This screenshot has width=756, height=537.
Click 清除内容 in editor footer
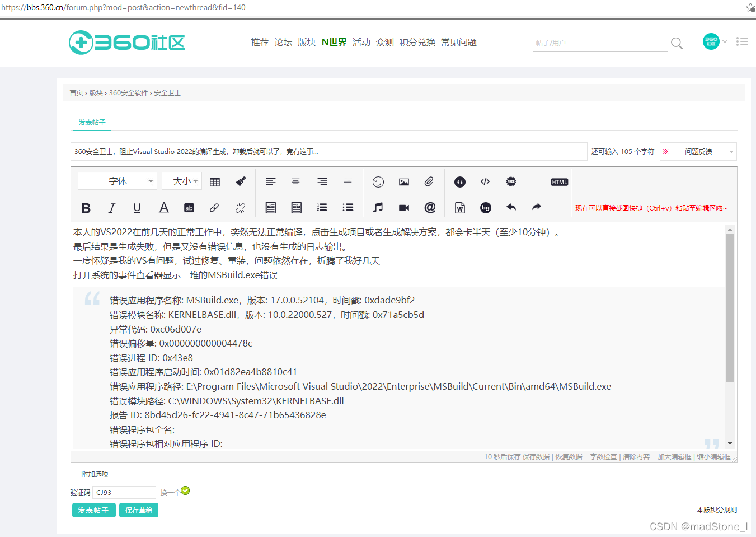coord(636,457)
